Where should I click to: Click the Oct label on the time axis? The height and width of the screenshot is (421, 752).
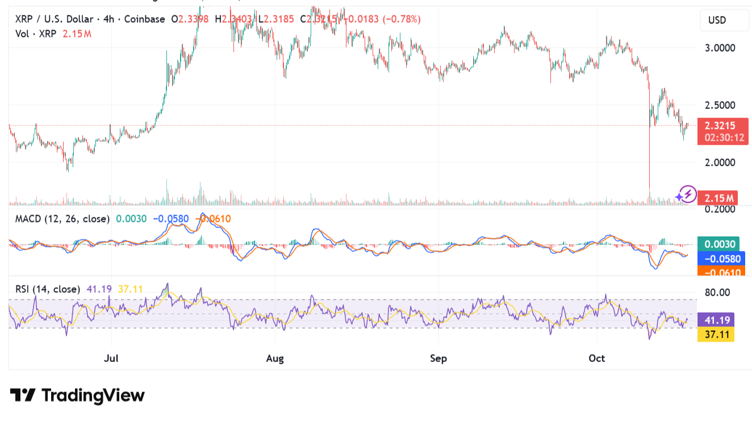click(x=597, y=357)
